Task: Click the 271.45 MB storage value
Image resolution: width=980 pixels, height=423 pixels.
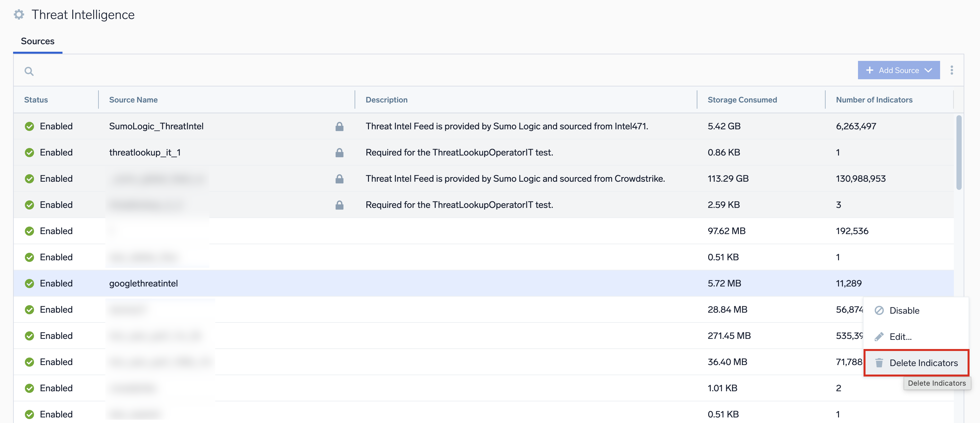Action: click(729, 336)
